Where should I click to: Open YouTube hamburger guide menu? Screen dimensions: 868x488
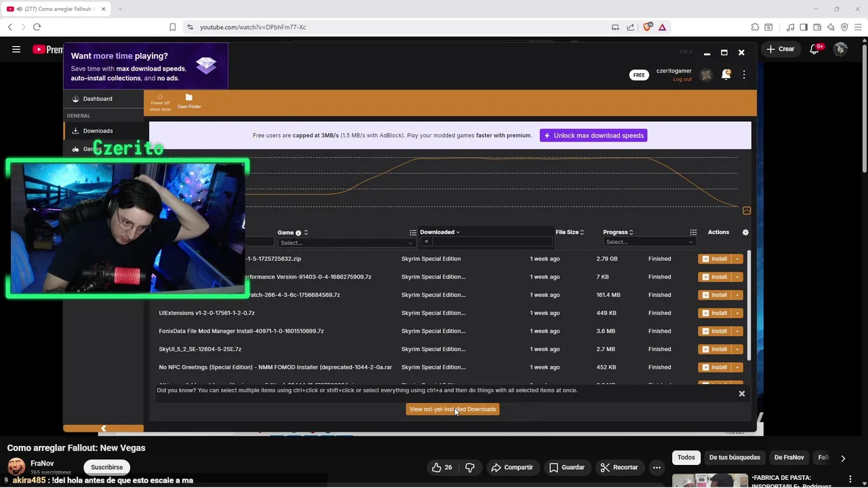click(16, 49)
